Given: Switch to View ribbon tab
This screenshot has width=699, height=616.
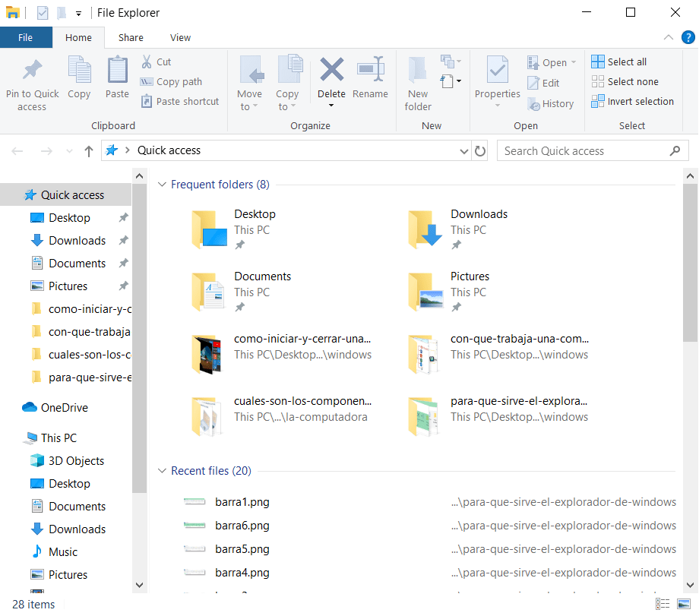Looking at the screenshot, I should click(x=181, y=37).
